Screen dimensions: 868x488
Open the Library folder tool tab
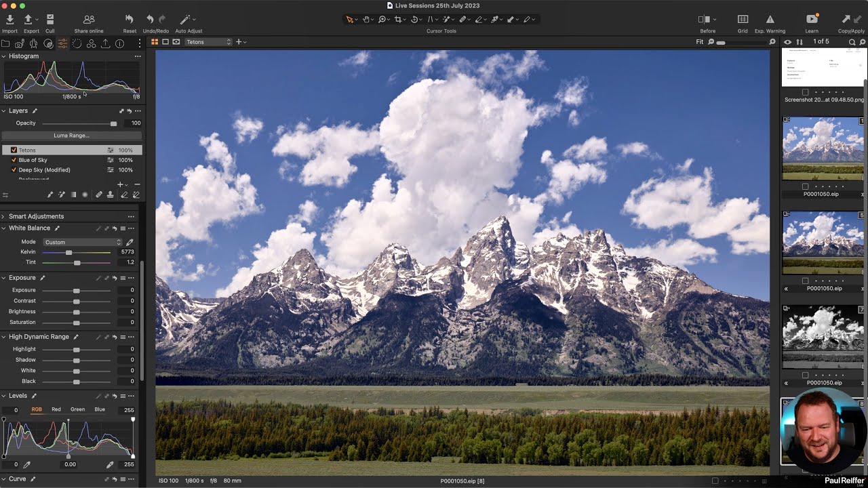5,43
